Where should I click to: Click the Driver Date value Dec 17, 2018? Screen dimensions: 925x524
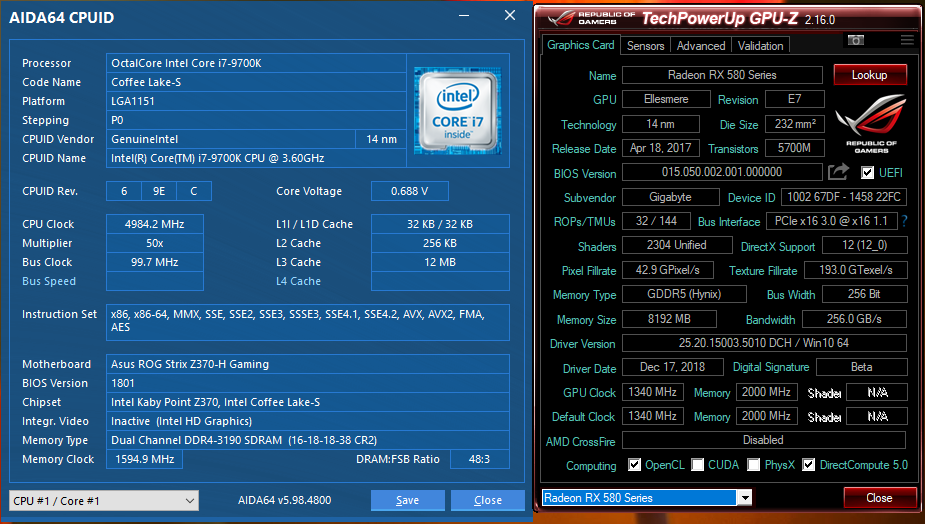click(x=673, y=367)
